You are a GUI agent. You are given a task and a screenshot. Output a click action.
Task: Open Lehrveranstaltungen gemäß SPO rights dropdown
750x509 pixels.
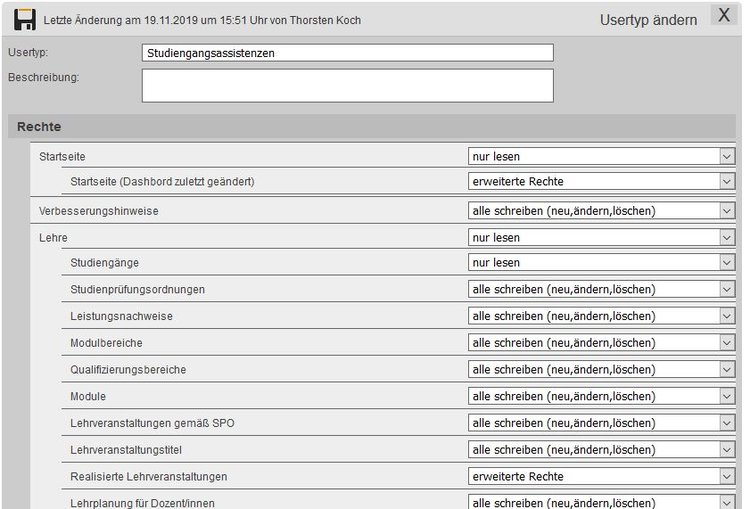pyautogui.click(x=601, y=423)
